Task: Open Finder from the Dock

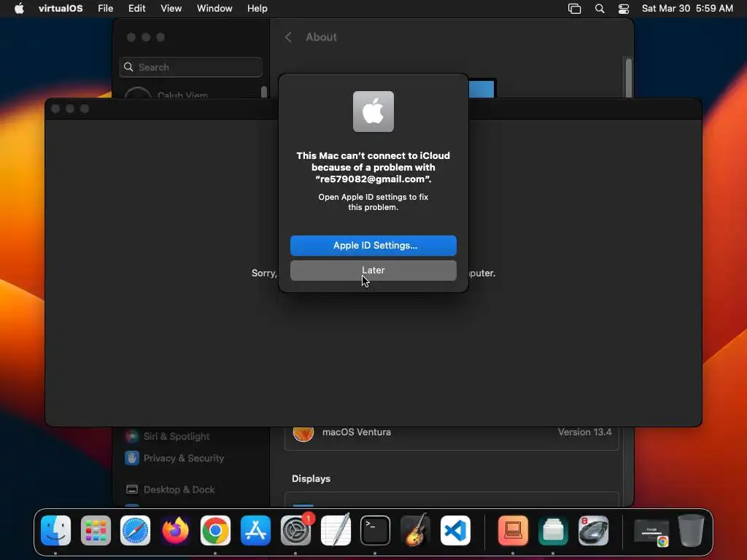Action: (55, 531)
